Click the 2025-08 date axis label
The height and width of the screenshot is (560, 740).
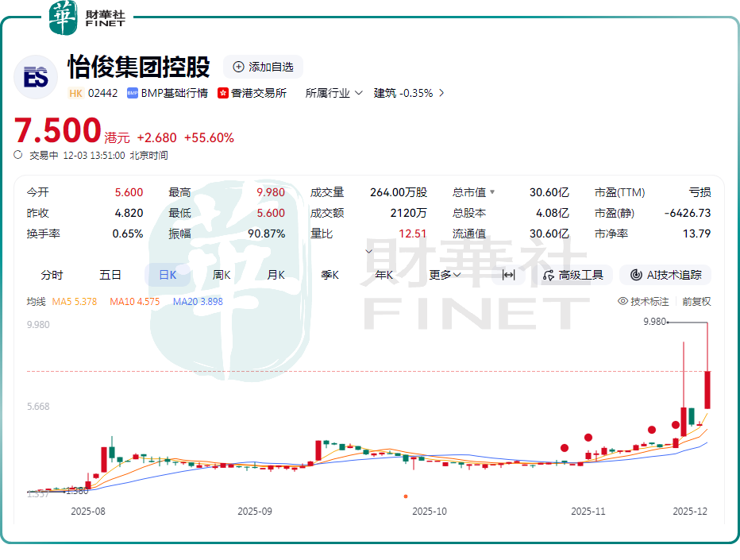pos(88,511)
